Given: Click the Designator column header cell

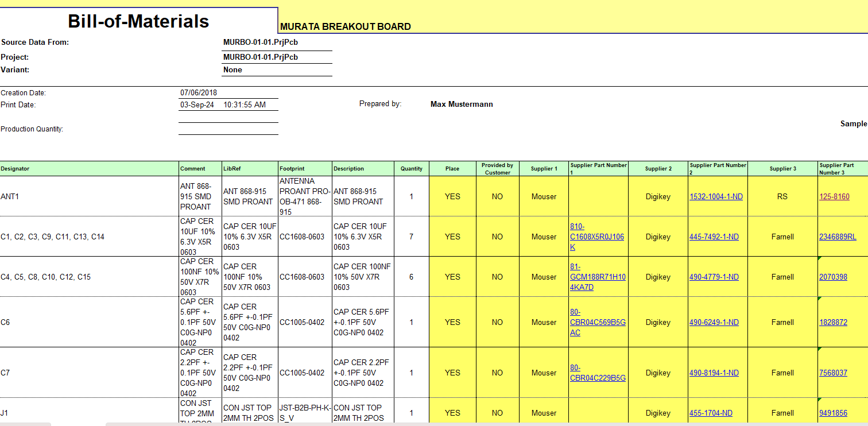Looking at the screenshot, I should click(89, 169).
